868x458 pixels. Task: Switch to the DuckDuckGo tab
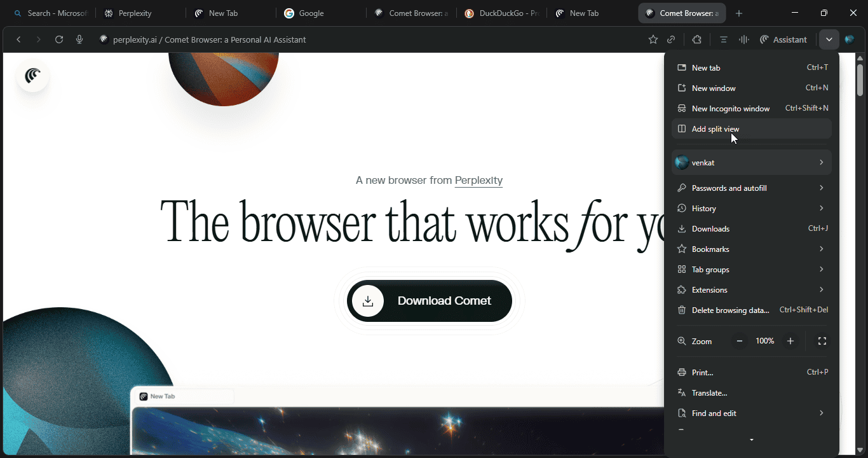502,13
